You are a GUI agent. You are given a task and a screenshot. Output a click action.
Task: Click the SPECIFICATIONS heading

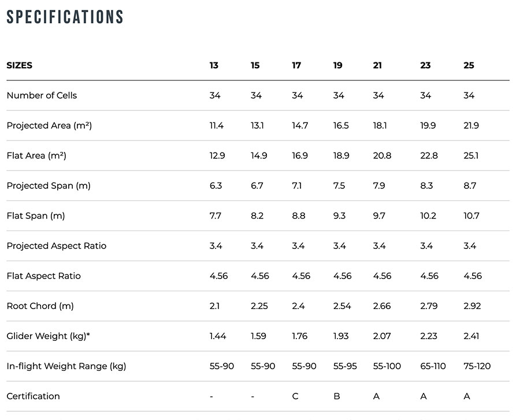tap(65, 17)
